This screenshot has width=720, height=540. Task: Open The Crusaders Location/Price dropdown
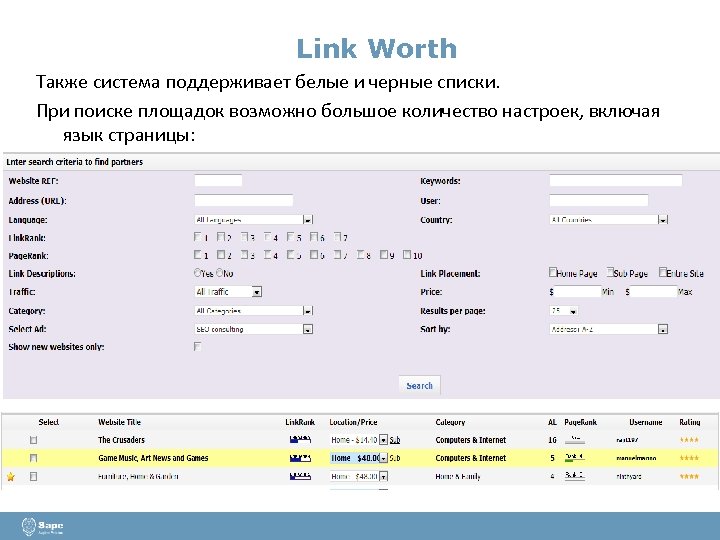coord(359,440)
